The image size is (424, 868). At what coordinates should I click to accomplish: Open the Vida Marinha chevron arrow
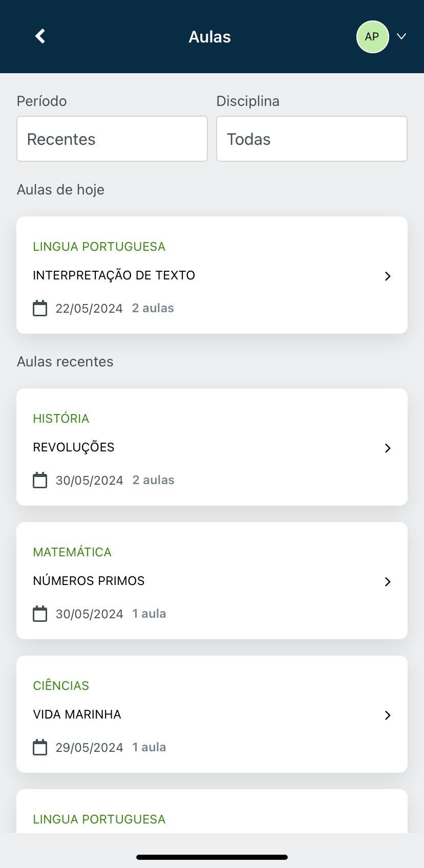pos(388,715)
